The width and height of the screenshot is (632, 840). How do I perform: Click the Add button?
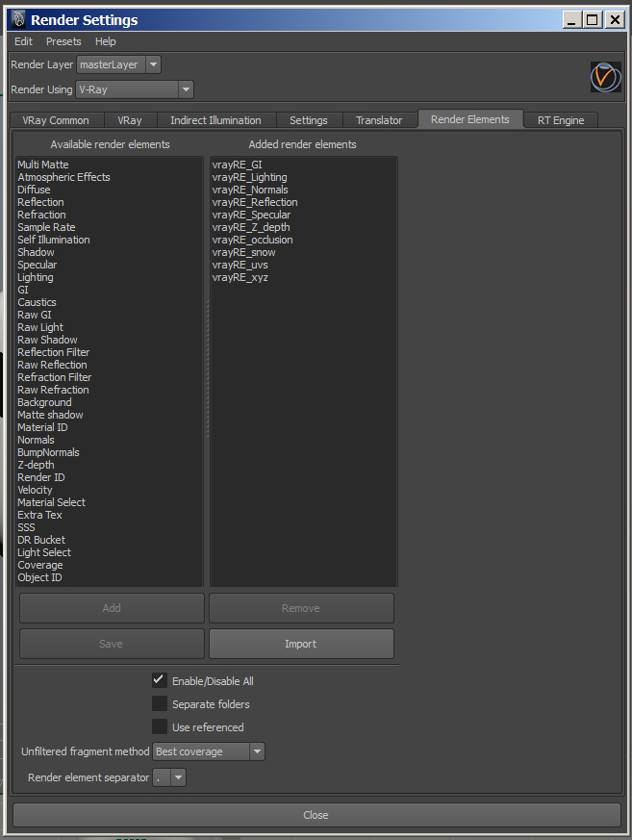click(x=112, y=608)
